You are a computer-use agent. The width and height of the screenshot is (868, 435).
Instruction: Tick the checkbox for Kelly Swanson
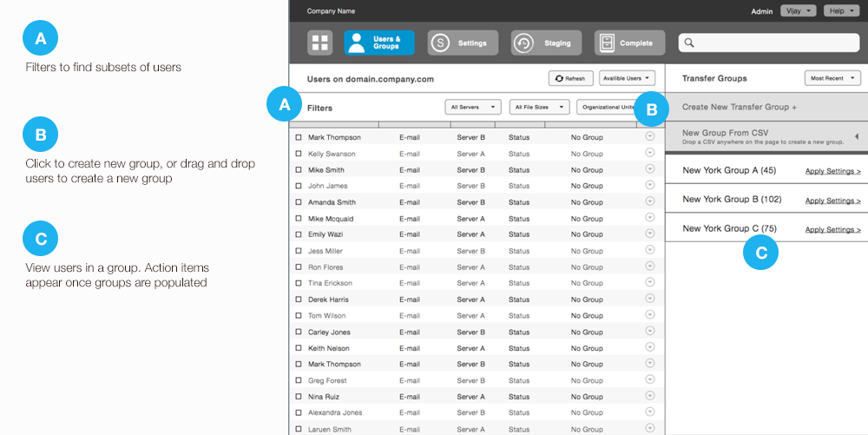299,154
